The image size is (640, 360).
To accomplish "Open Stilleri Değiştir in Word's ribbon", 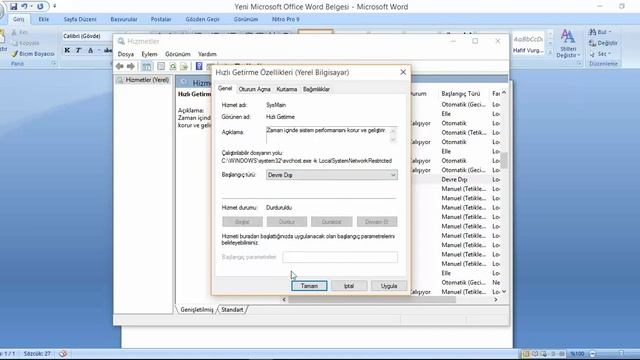I will [x=568, y=44].
